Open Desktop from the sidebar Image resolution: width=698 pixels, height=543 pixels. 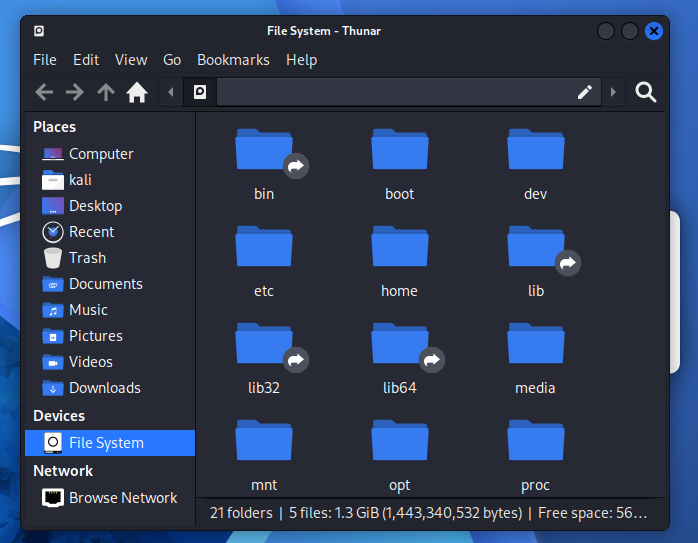(x=110, y=206)
